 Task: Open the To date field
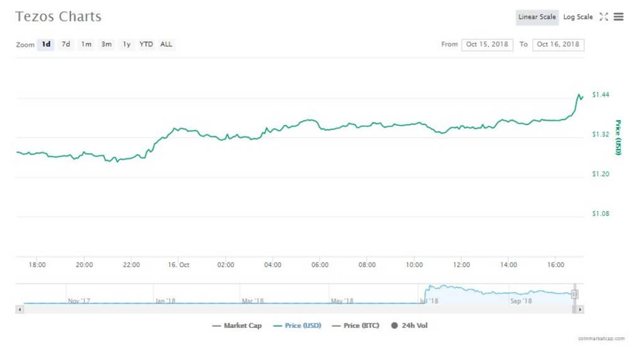[558, 45]
